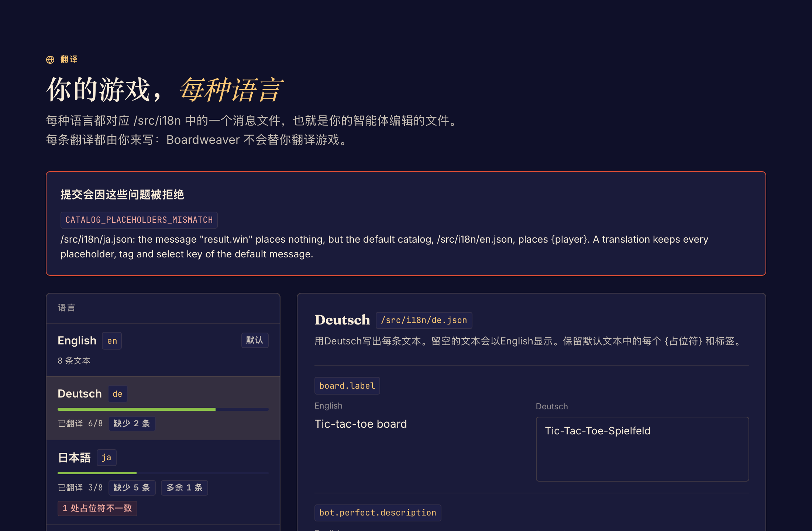This screenshot has height=531, width=812.
Task: Click the 已翻译 3/8 status text
Action: click(80, 487)
